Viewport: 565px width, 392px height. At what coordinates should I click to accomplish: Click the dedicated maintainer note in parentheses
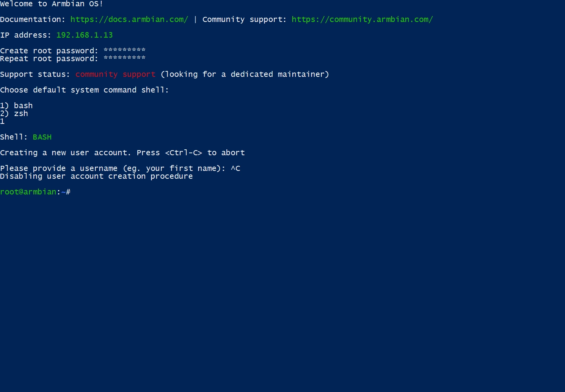tap(244, 74)
